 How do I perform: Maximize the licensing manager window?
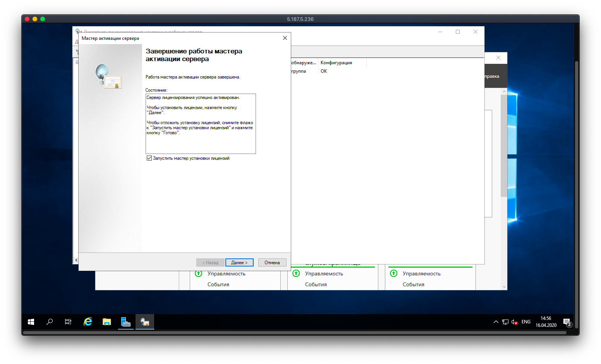(458, 32)
